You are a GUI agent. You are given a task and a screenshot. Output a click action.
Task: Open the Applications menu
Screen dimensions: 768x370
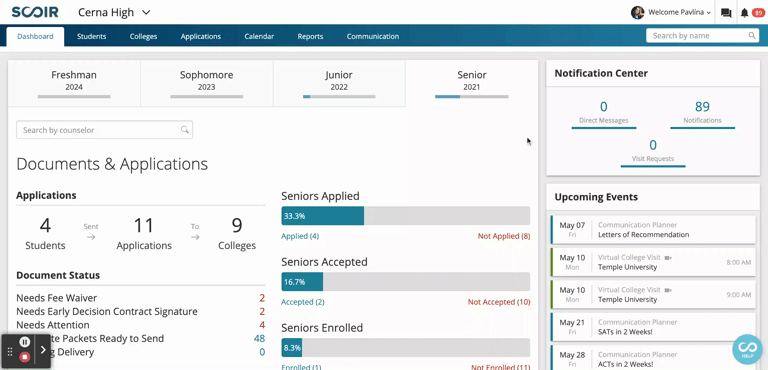tap(201, 36)
